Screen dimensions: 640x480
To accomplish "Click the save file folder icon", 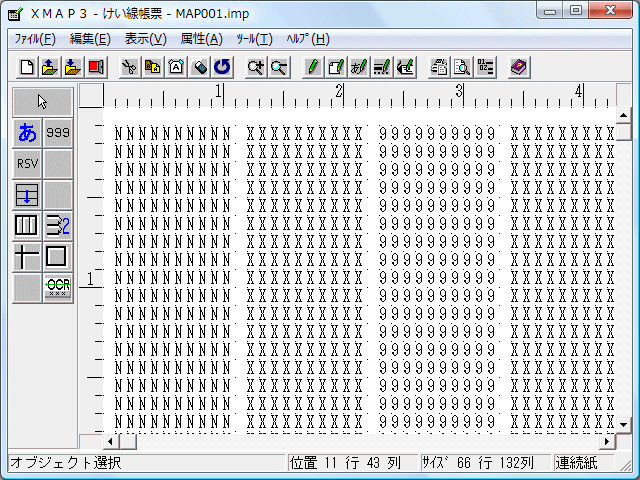I will pyautogui.click(x=73, y=67).
